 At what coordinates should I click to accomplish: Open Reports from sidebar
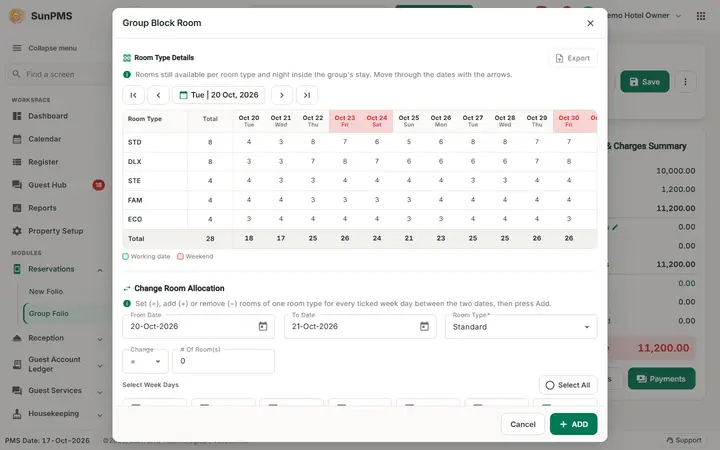pyautogui.click(x=42, y=208)
